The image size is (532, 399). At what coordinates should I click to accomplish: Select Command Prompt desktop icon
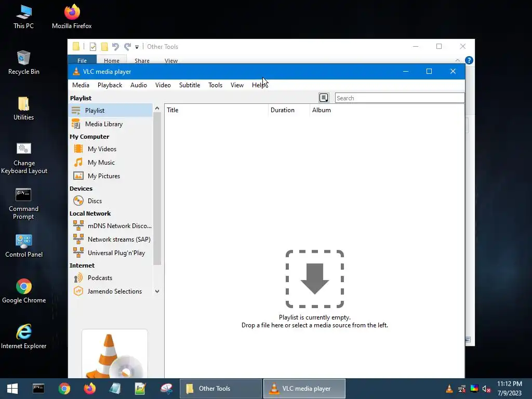pyautogui.click(x=24, y=204)
